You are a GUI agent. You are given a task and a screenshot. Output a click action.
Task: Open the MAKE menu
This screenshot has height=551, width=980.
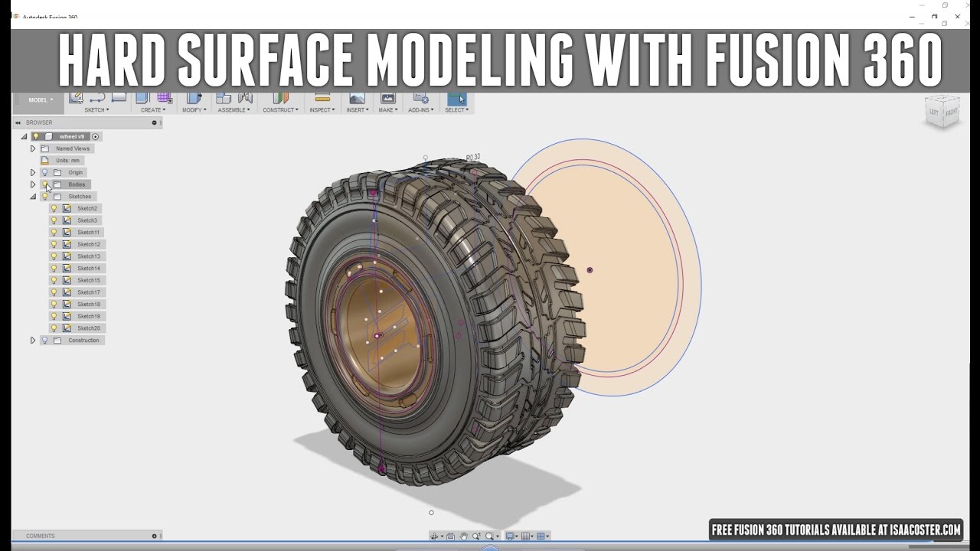click(388, 110)
